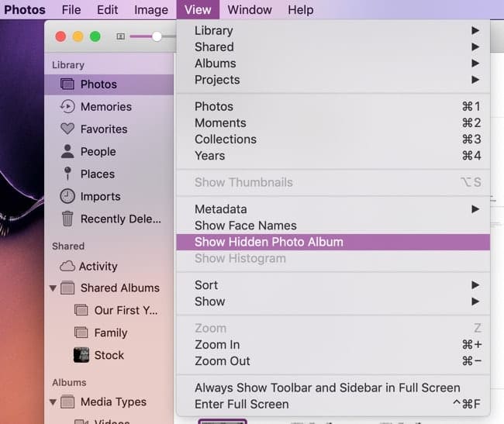Click the Imports clock icon

pyautogui.click(x=67, y=196)
